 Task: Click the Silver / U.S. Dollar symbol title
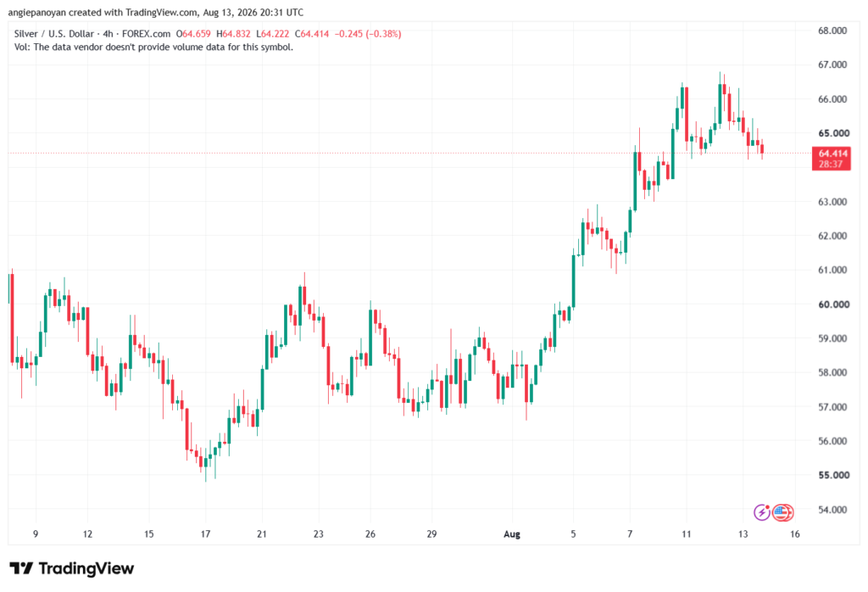point(55,34)
